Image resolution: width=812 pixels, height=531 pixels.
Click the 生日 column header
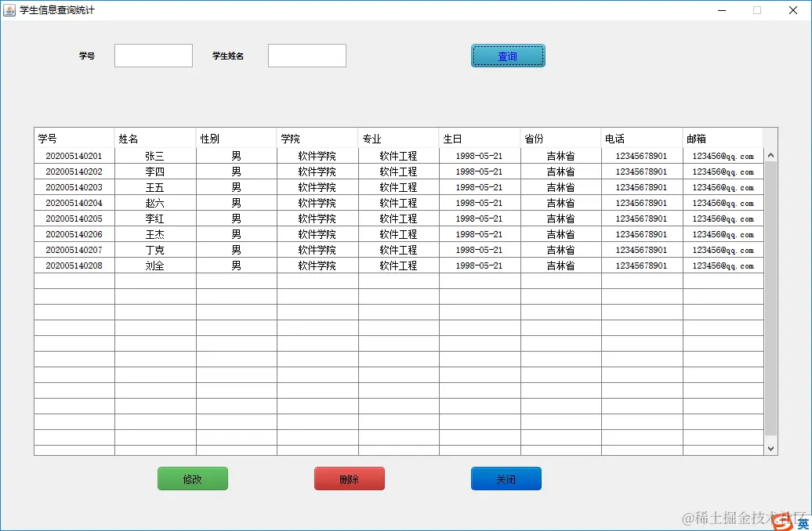pos(480,138)
